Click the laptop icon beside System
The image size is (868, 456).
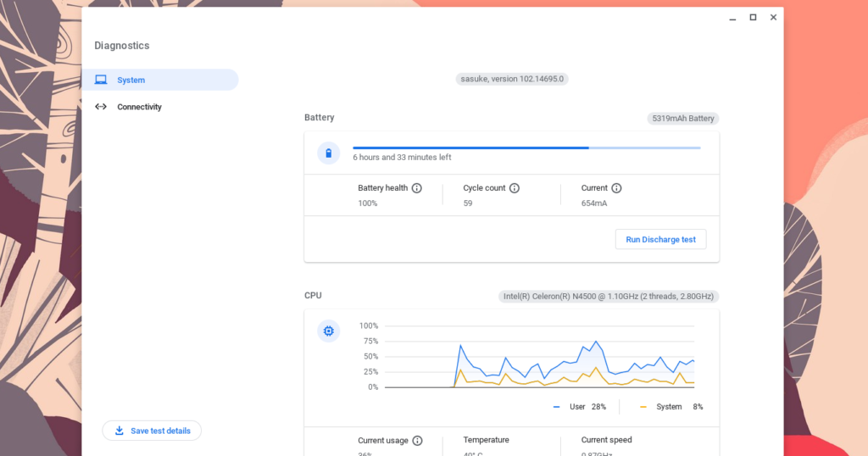coord(101,80)
